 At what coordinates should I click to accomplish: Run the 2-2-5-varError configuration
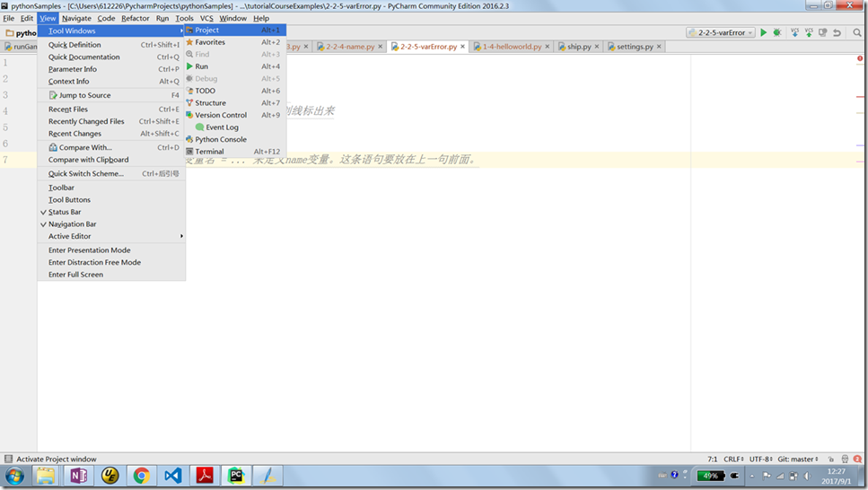coord(763,32)
